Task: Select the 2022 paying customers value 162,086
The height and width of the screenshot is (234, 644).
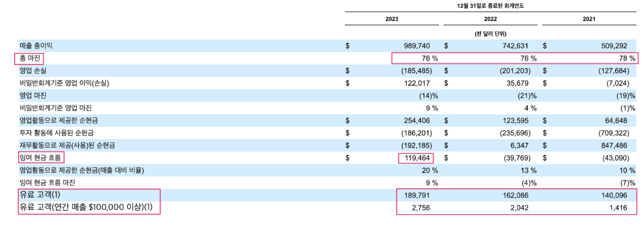Action: click(x=515, y=195)
